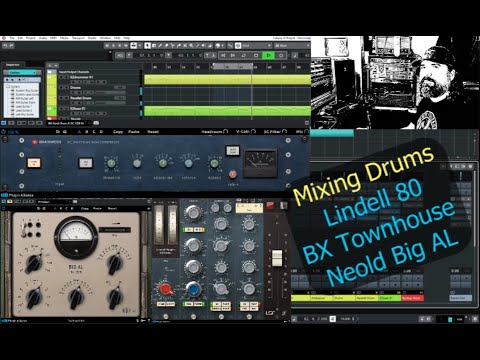Click Big AL upper-right black chickenhead knob
Viewport: 480px width, 360px height.
click(114, 263)
